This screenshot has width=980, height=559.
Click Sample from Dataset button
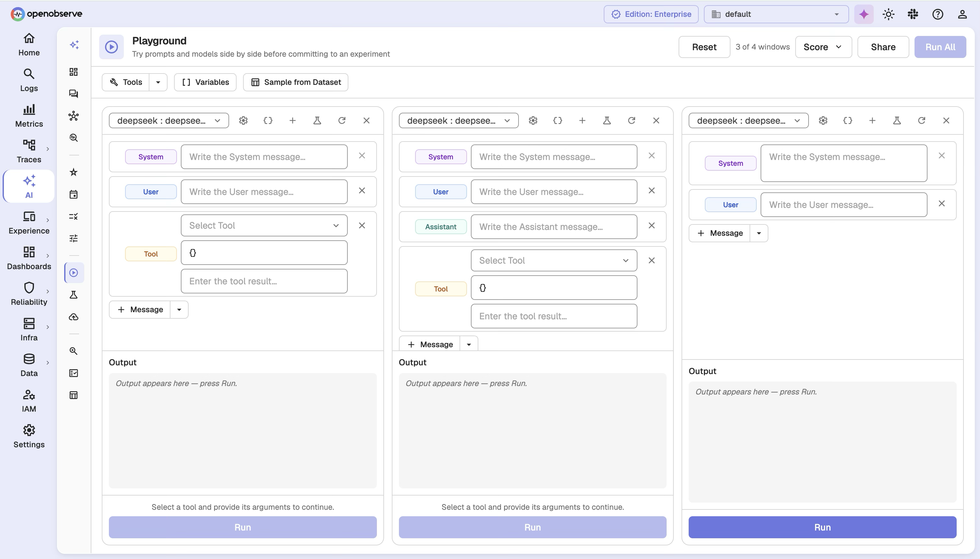[x=296, y=82]
